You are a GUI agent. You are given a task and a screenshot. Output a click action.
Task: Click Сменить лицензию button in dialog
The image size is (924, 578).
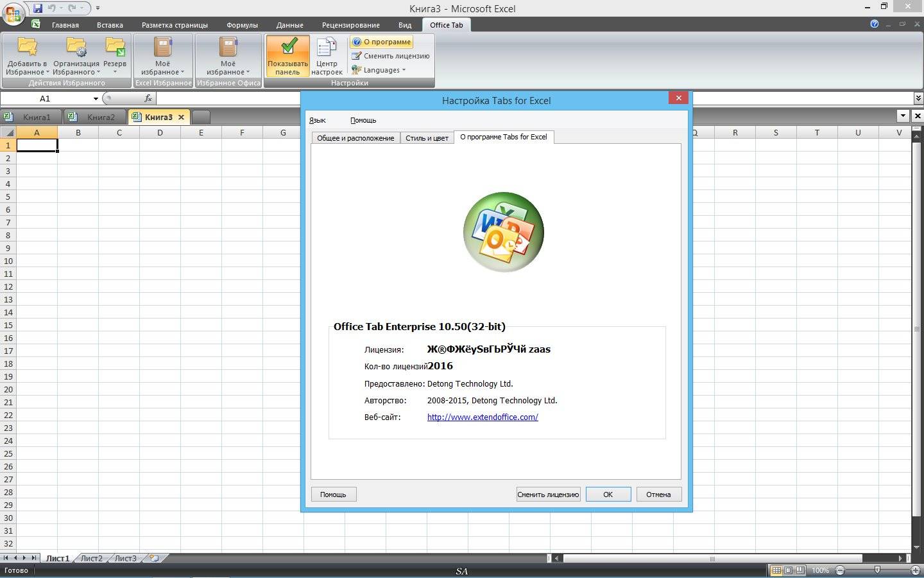[548, 494]
